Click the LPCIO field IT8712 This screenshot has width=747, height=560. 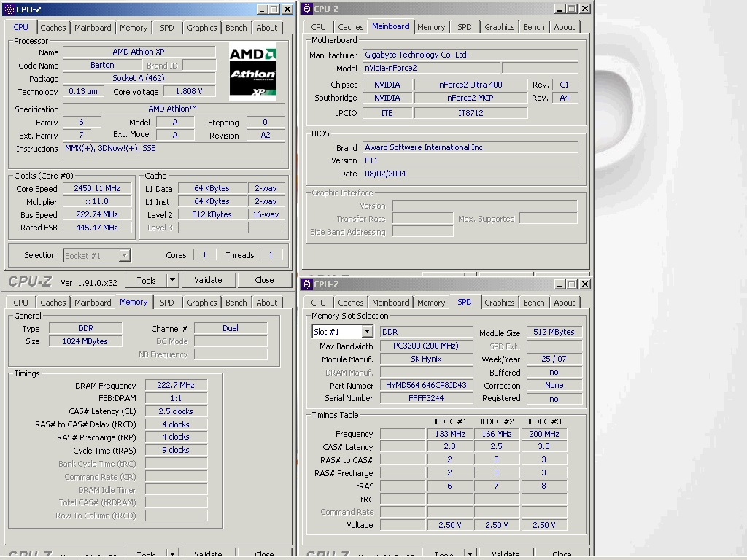point(471,113)
